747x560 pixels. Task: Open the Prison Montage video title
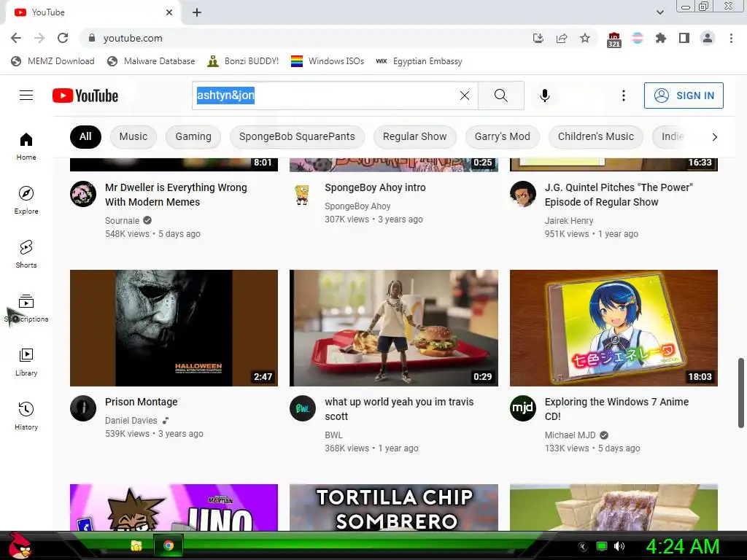(141, 402)
